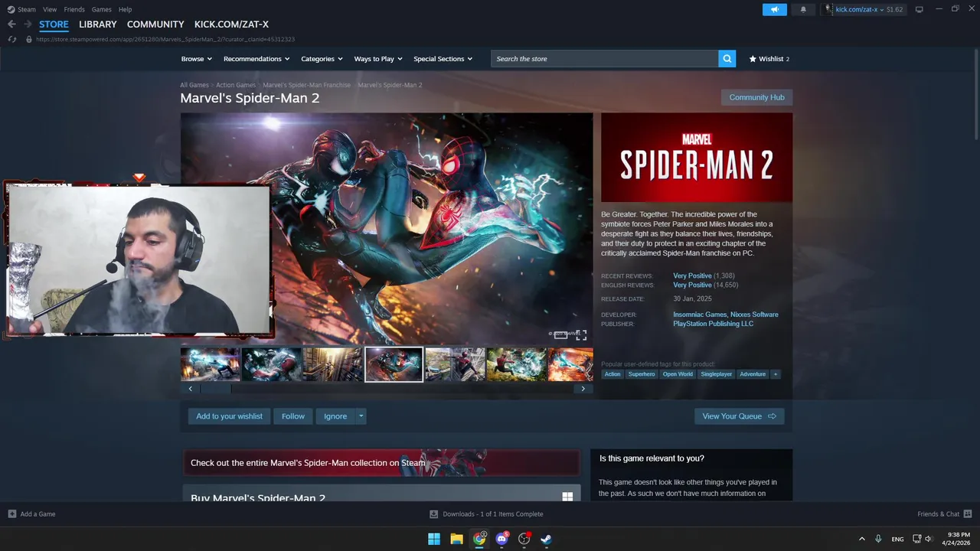The height and width of the screenshot is (551, 980).
Task: Click in the Search the store field
Action: pos(605,59)
